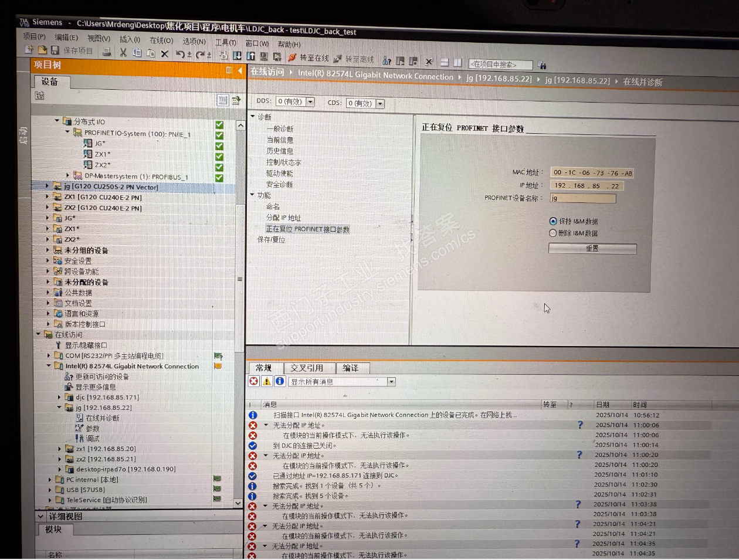Click the 保存项目 save button
The width and height of the screenshot is (739, 560).
pyautogui.click(x=73, y=51)
